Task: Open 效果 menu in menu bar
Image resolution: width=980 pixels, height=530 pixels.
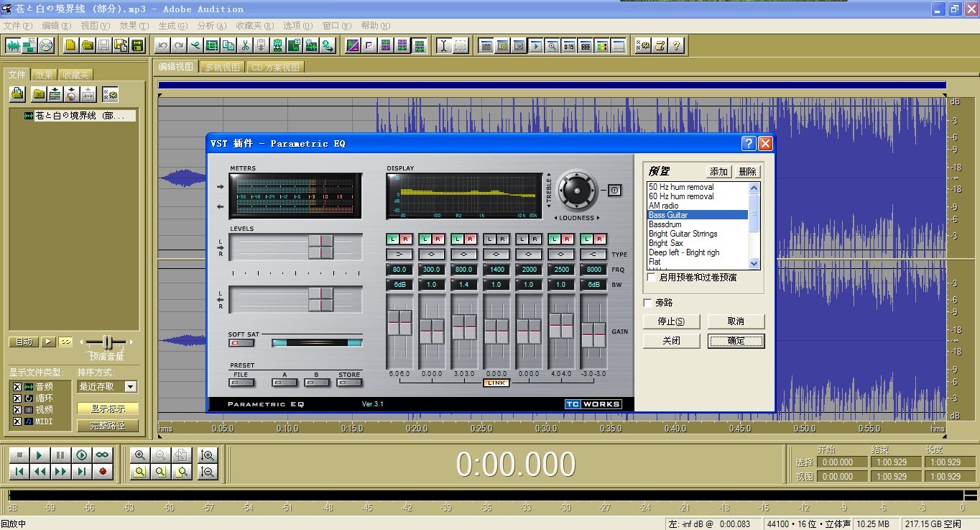Action: tap(134, 25)
